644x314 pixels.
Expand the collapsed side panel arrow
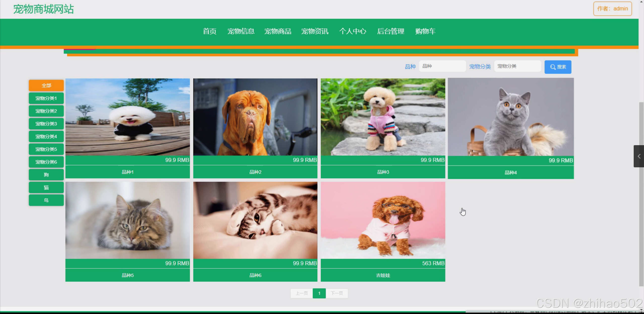pos(639,156)
